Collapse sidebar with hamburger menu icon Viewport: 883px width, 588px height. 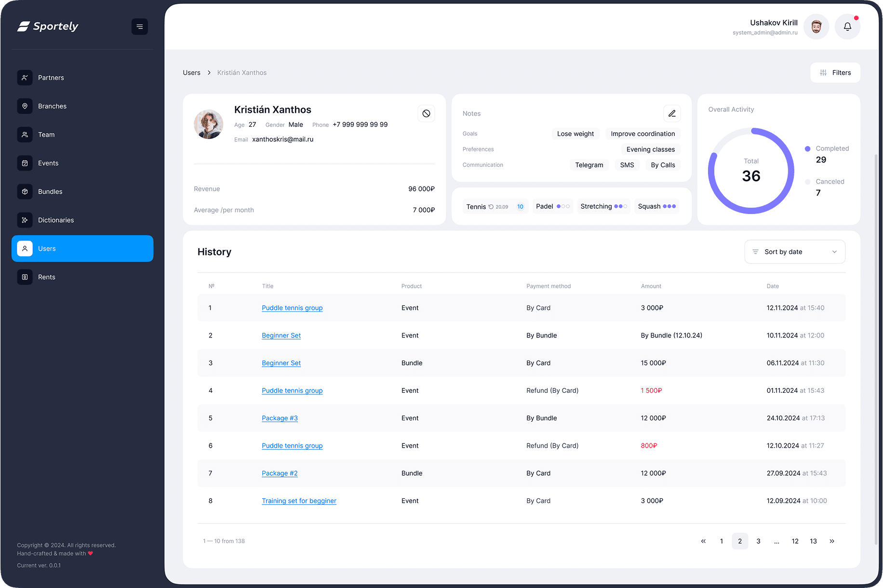pos(140,27)
